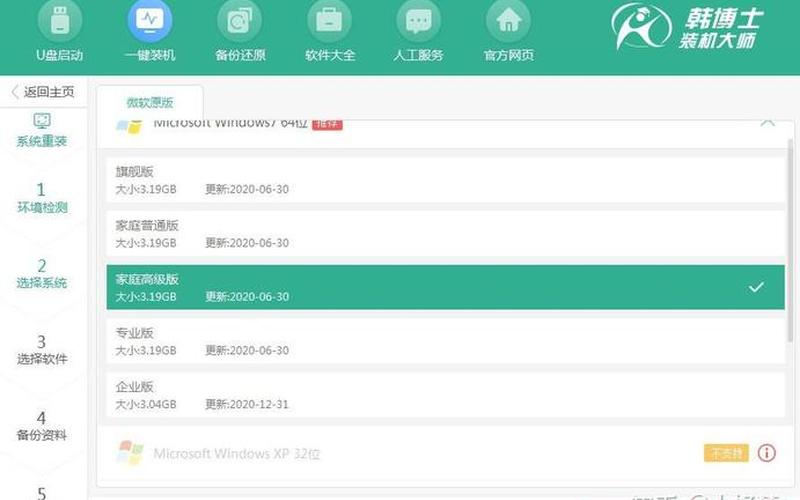This screenshot has height=500, width=800.
Task: Click 更新:2020-12-31 on the 企业版 row
Action: tap(247, 405)
